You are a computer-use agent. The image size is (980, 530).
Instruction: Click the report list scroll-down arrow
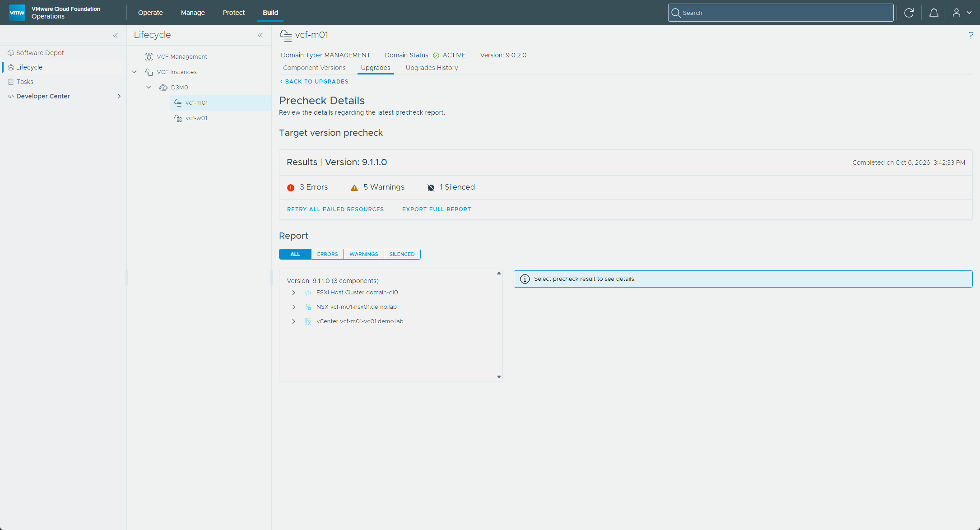(499, 377)
